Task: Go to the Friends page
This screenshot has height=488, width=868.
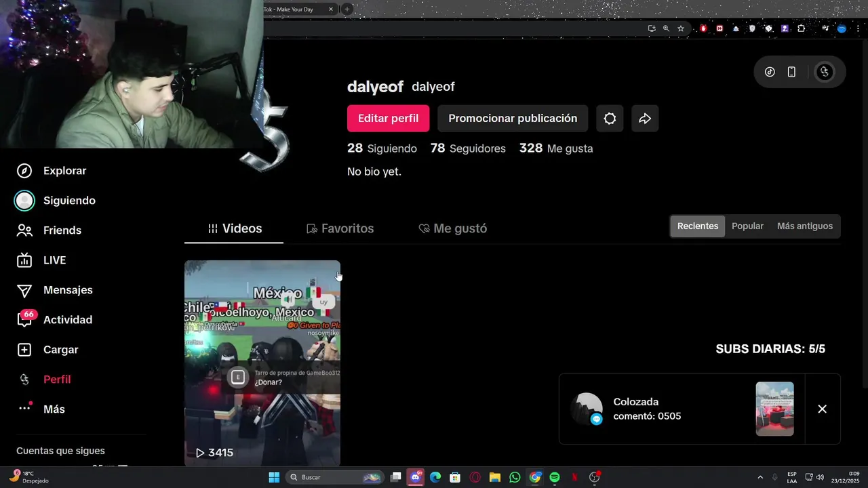Action: [x=49, y=230]
